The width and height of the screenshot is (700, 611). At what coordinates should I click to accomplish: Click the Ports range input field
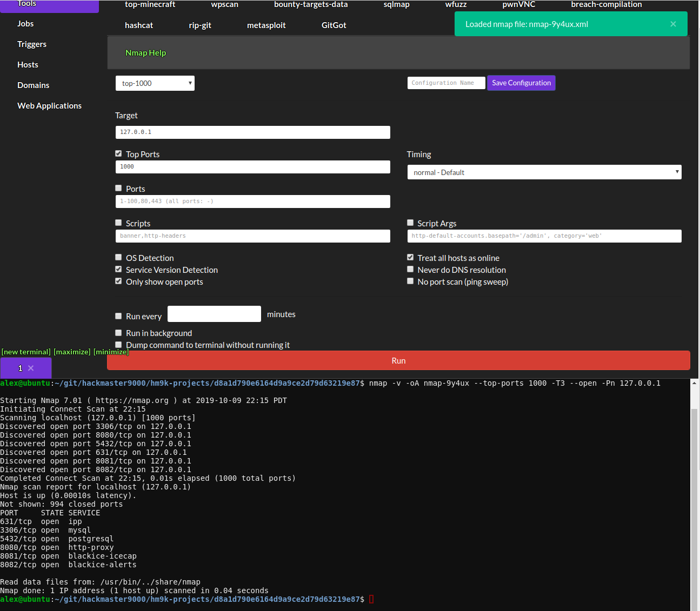pos(253,201)
